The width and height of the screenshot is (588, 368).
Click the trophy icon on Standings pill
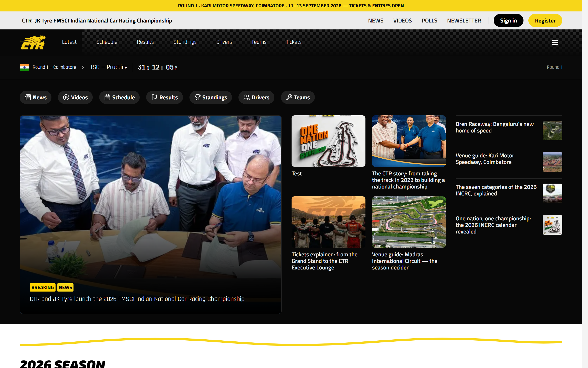(x=197, y=97)
